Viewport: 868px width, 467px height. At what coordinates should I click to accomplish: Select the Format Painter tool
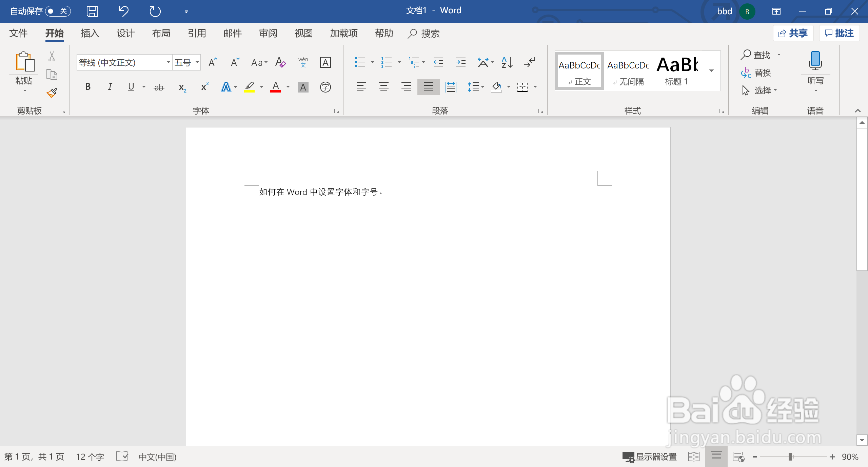52,93
